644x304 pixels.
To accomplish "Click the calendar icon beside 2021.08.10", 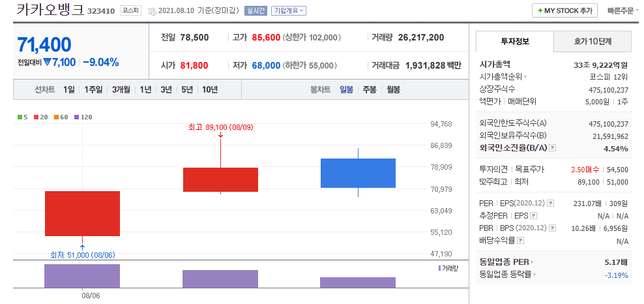I will coord(152,11).
